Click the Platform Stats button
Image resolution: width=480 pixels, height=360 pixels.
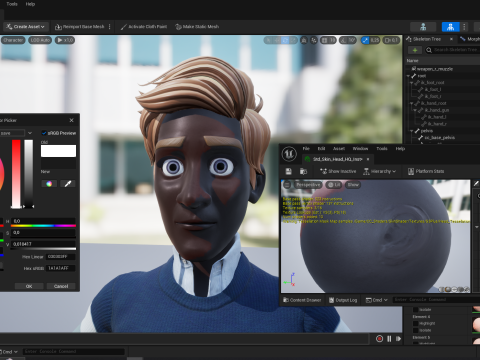coord(426,171)
